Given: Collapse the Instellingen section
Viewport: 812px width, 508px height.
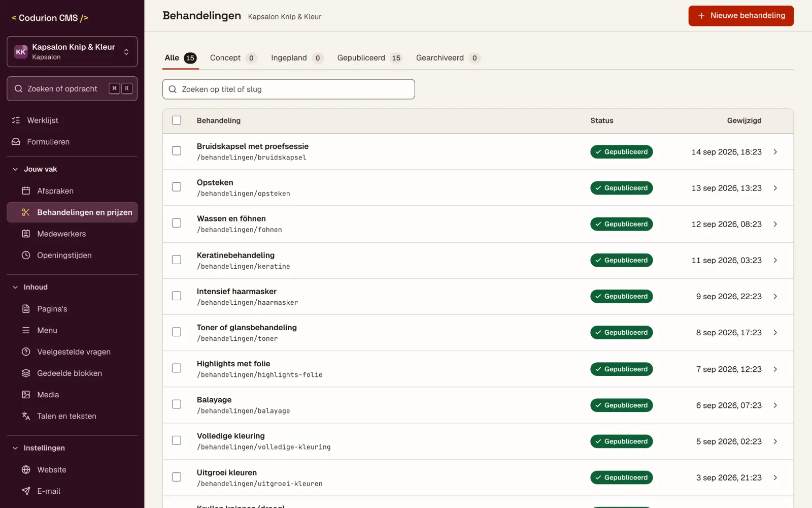Looking at the screenshot, I should pos(72,448).
